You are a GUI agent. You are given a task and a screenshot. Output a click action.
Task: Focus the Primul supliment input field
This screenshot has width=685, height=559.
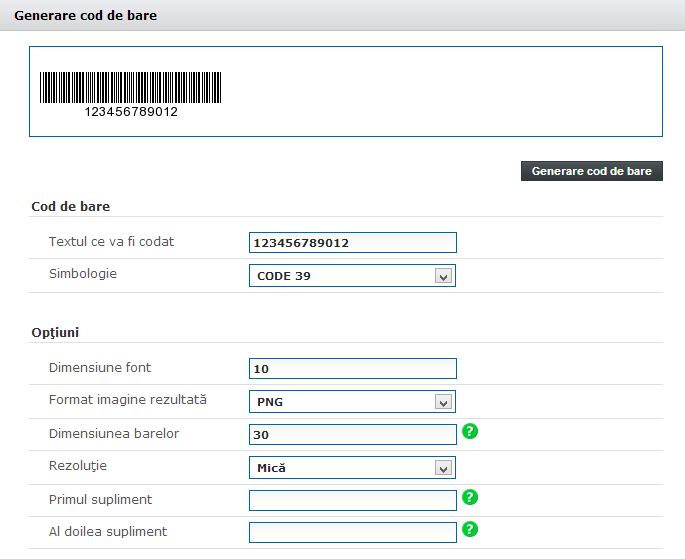(353, 500)
